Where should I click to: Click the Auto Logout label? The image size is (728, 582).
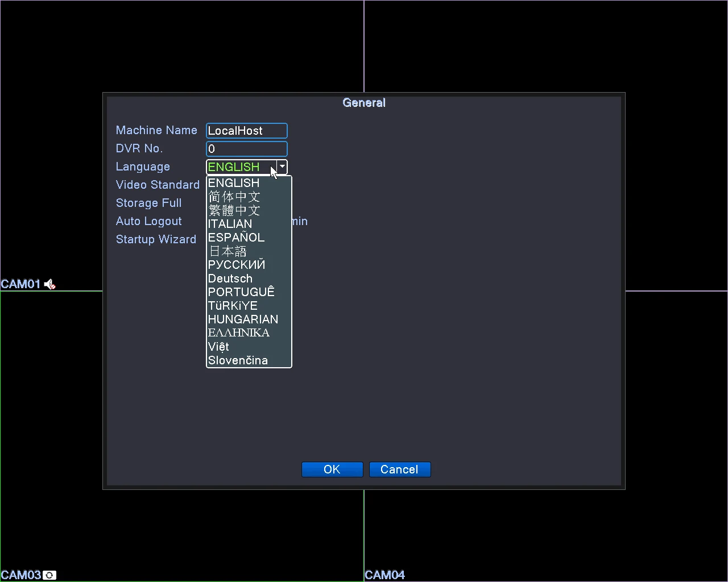click(149, 221)
